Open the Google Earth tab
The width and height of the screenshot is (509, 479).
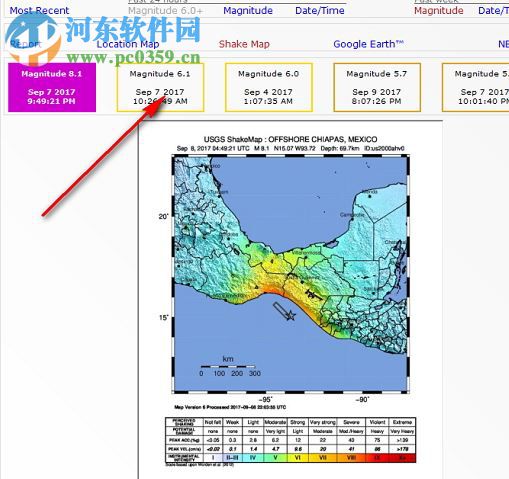point(368,44)
